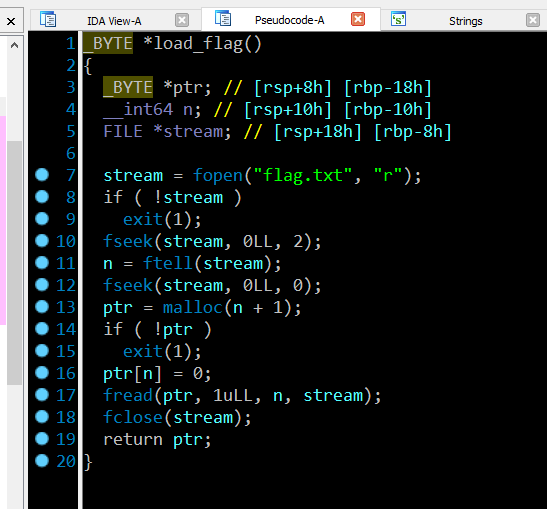
Task: Switch to the IDA View-A tab
Action: click(115, 21)
